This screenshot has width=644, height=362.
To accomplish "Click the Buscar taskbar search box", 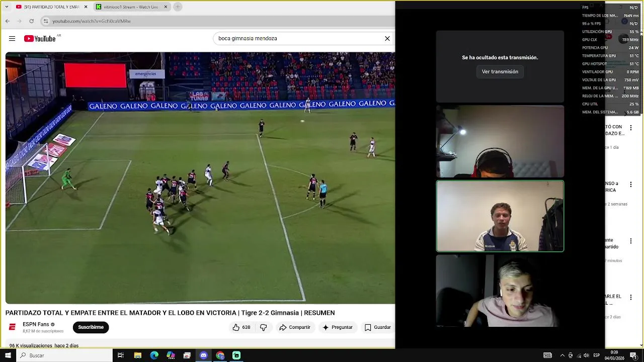I will (x=64, y=355).
